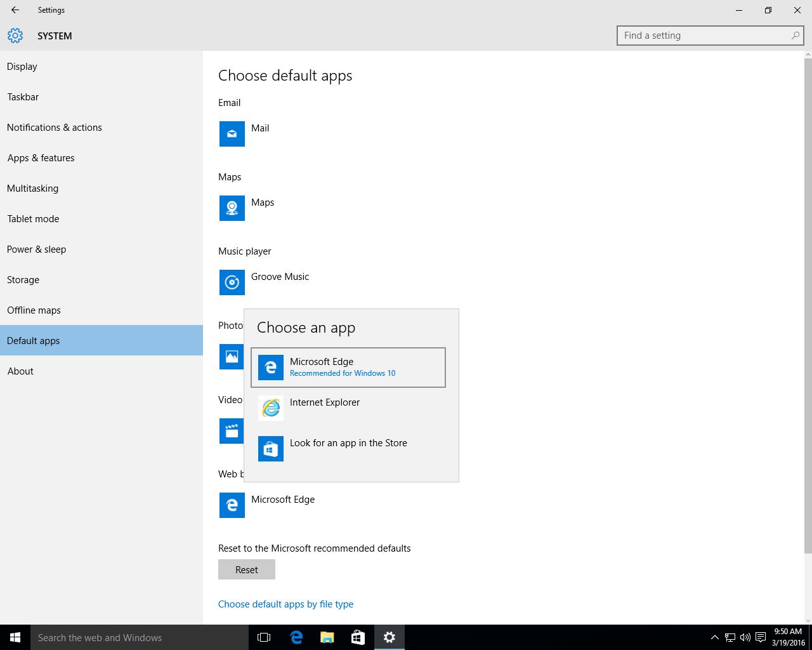
Task: Click the Groove Music app label
Action: (x=280, y=277)
